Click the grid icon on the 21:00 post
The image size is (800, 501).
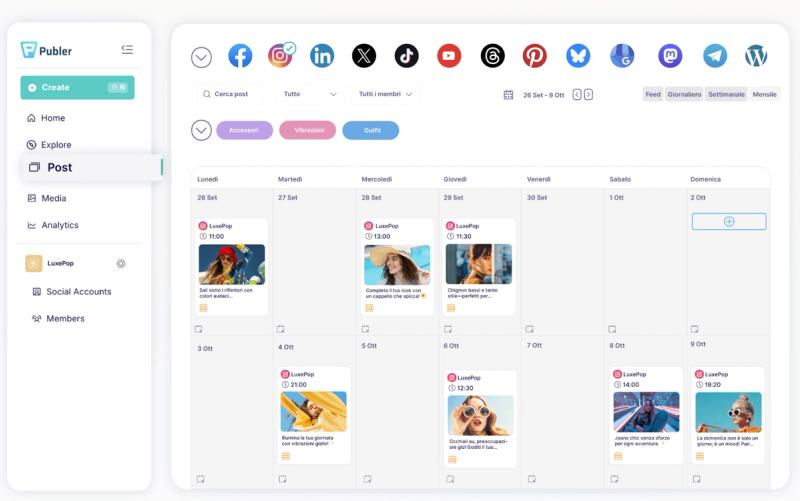(x=286, y=456)
